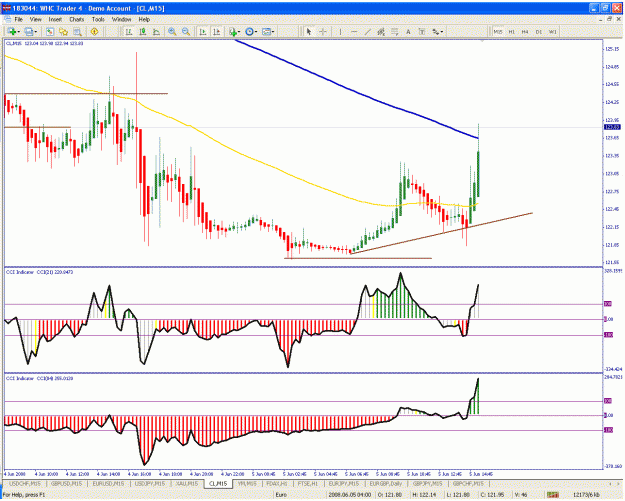Zoom in on the chart
Viewport: 625px width, 501px height.
pos(172,31)
